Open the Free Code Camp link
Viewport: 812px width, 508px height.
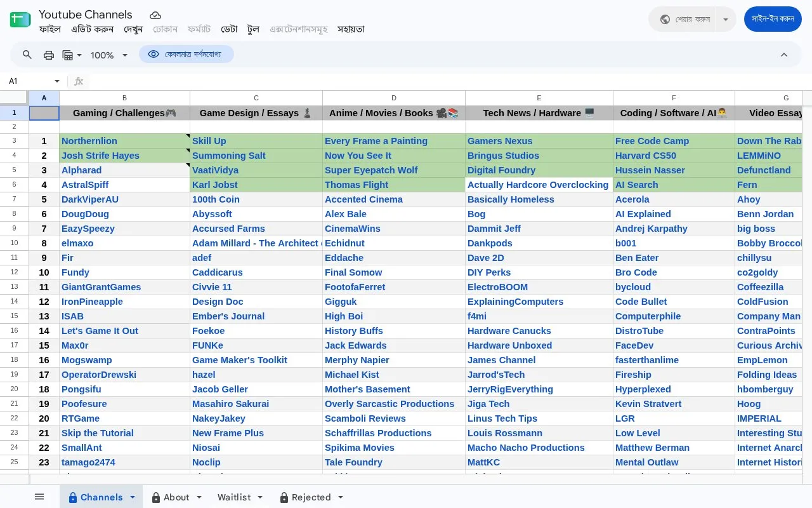point(652,141)
